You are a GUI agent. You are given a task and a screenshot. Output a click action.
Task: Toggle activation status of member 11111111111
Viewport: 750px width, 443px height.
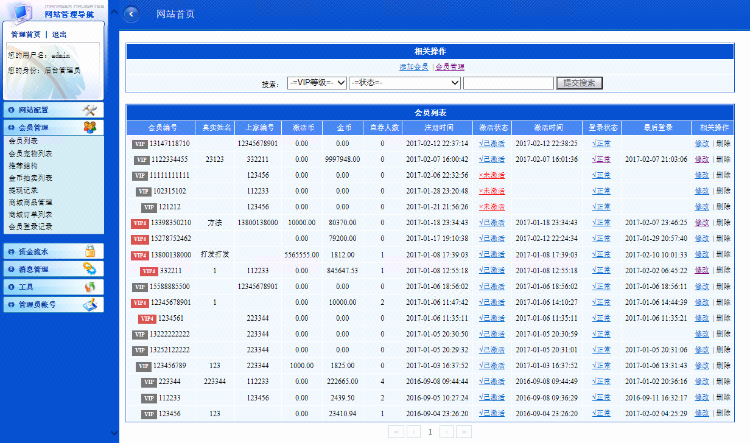(x=491, y=175)
